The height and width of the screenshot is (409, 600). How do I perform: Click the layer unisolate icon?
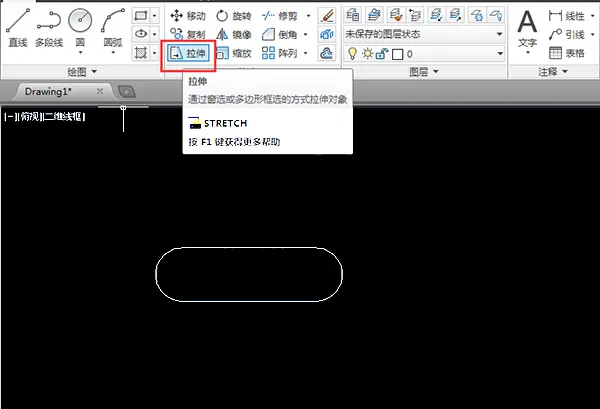pyautogui.click(x=455, y=15)
